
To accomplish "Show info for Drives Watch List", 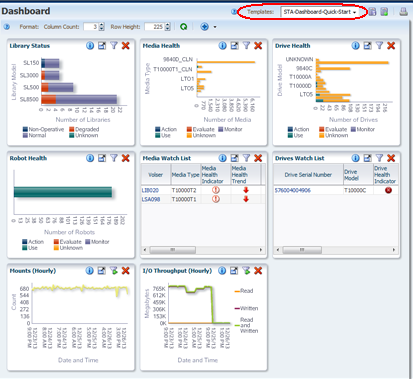I will click(x=356, y=158).
